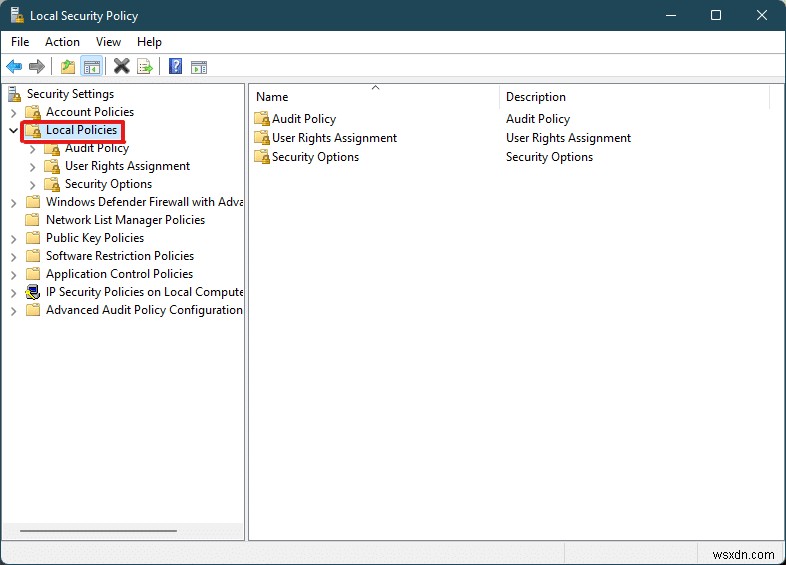This screenshot has width=786, height=565.
Task: Expand the Account Policies node
Action: pyautogui.click(x=14, y=113)
